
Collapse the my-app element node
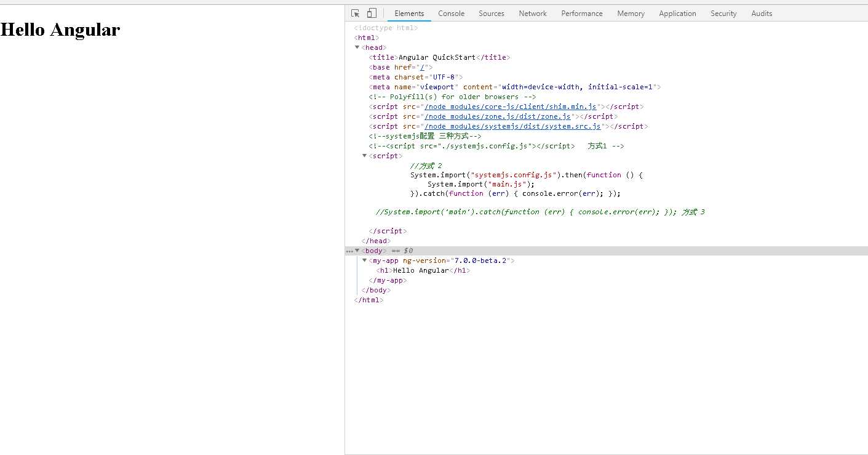[x=365, y=260]
